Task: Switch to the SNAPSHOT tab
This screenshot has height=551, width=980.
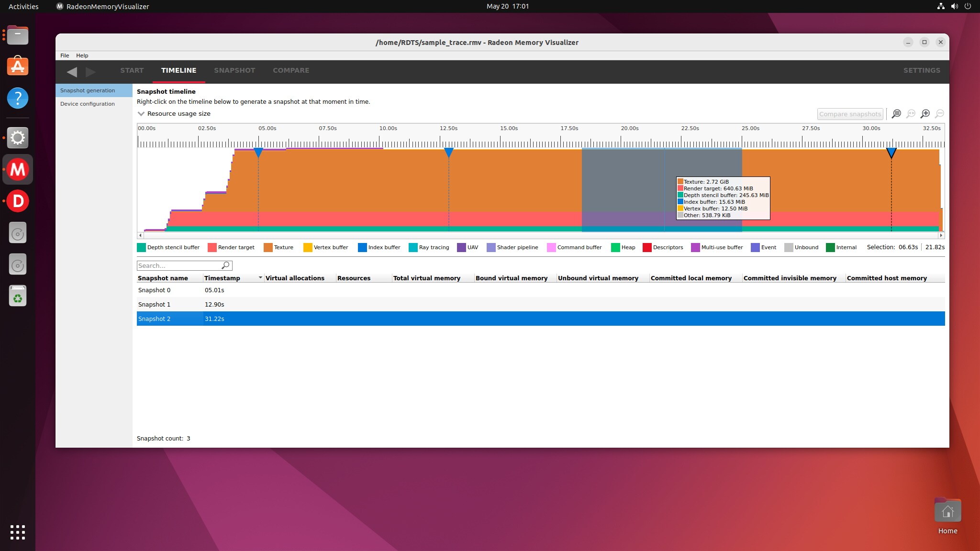Action: click(234, 70)
